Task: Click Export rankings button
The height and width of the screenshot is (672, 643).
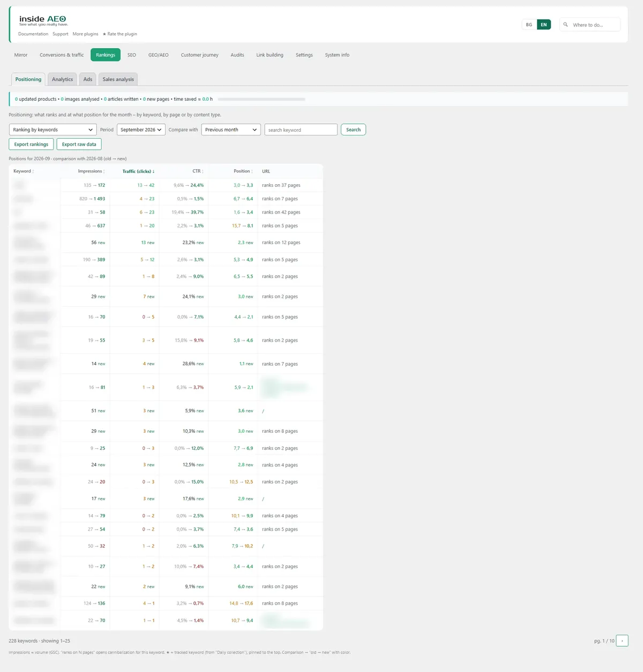Action: coord(31,144)
